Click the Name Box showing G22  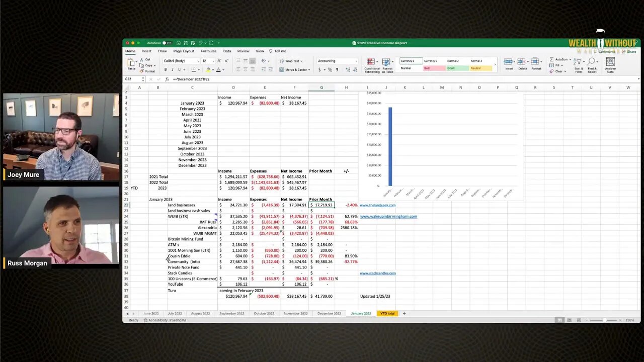133,79
